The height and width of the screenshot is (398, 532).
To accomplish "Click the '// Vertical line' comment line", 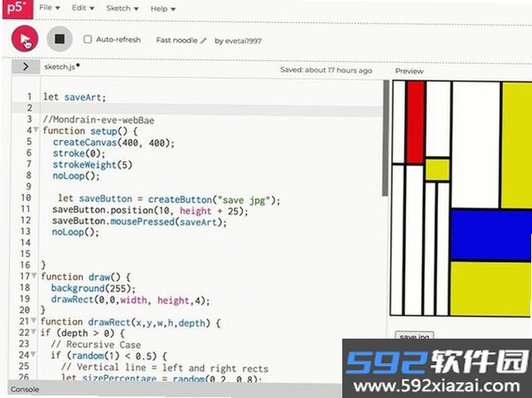I will coord(165,368).
